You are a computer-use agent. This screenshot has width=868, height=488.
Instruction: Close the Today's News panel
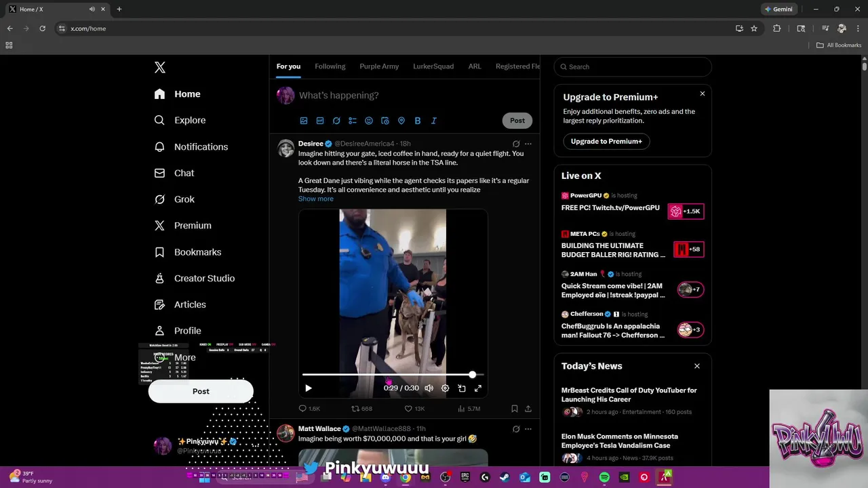tap(697, 366)
